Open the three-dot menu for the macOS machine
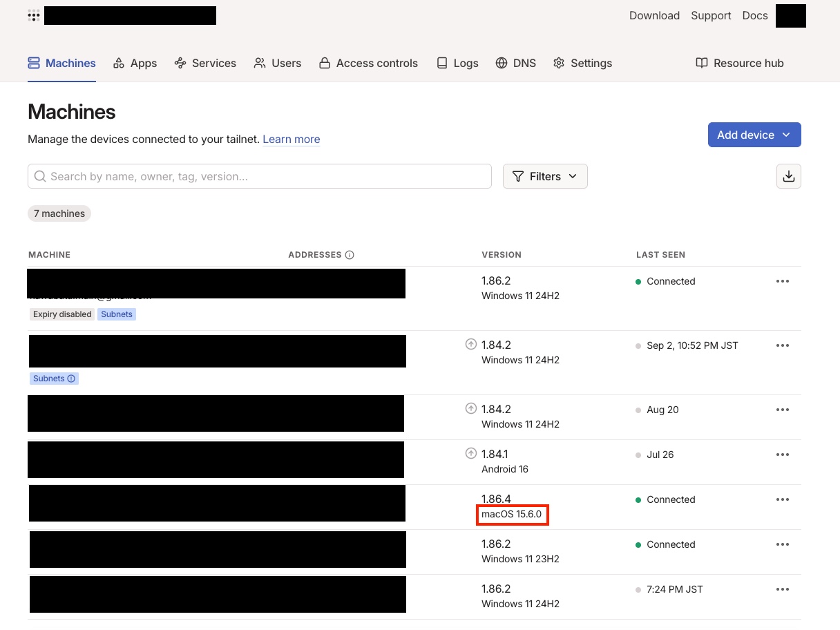 (783, 499)
